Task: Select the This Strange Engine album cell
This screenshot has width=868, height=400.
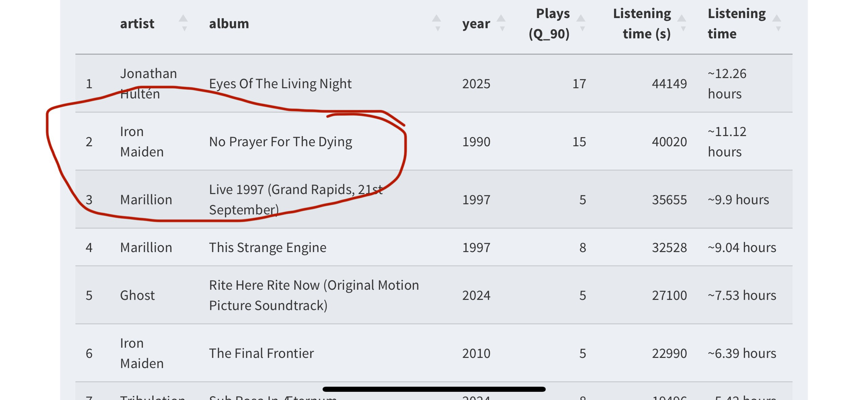Action: [267, 247]
